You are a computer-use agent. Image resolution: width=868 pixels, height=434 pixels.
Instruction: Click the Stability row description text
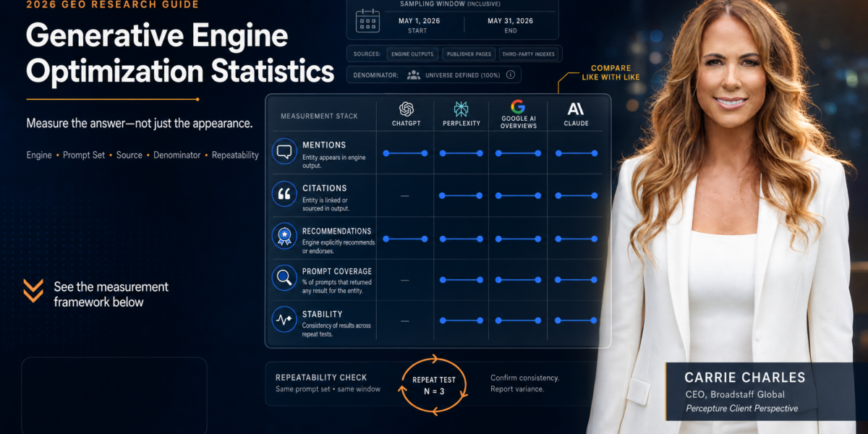(336, 330)
